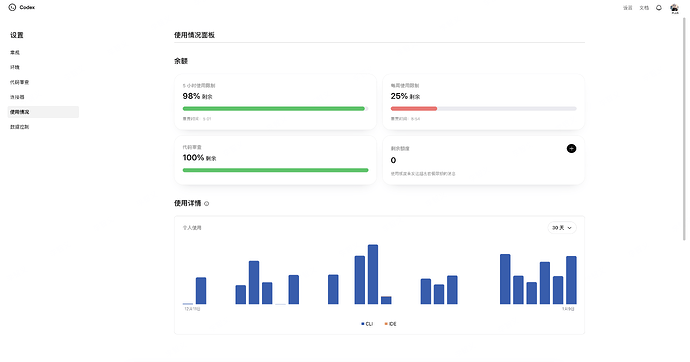Viewport: 690px width, 362px height.
Task: Click the 使用情况面板 page title
Action: pos(194,35)
